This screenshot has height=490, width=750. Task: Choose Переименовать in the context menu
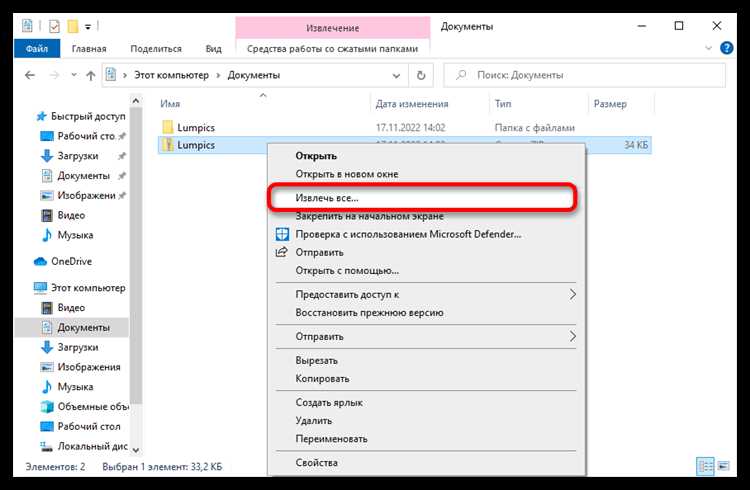[x=331, y=439]
